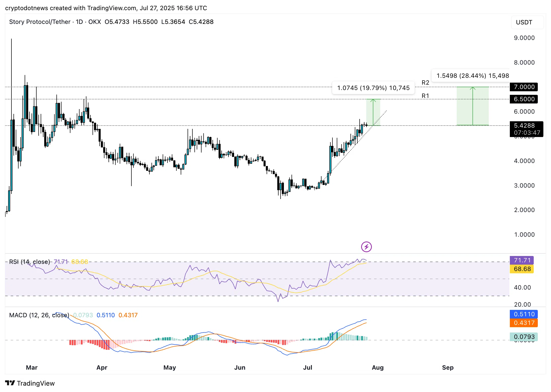The image size is (551, 392).
Task: Click the Jun label on time axis
Action: point(240,368)
